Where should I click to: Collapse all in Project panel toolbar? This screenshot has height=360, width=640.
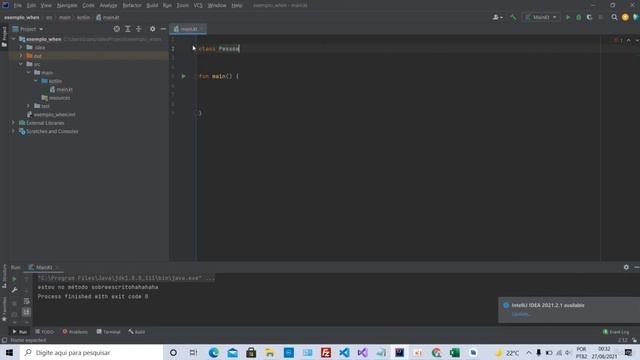(139, 29)
